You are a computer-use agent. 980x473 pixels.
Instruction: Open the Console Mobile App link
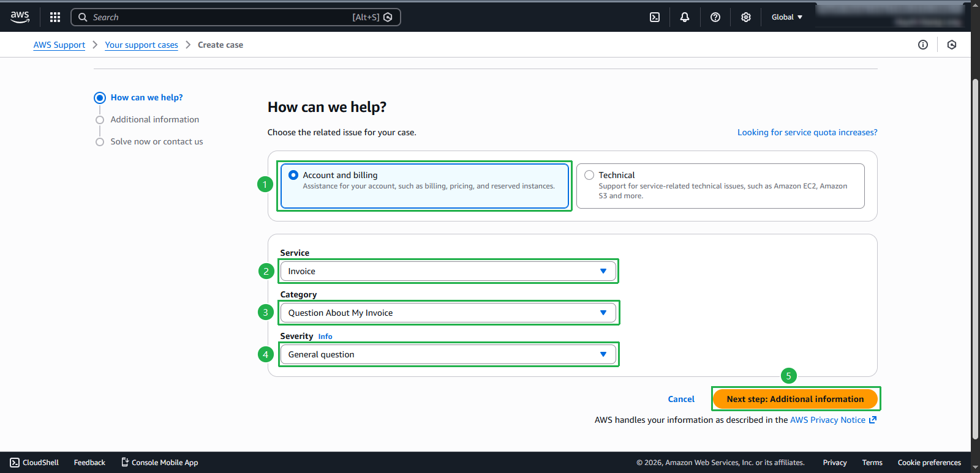click(165, 463)
